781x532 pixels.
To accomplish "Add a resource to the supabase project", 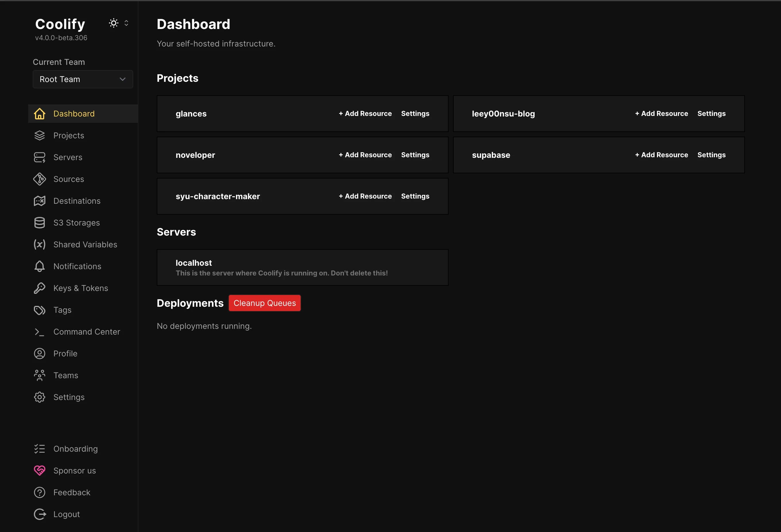I will point(661,155).
